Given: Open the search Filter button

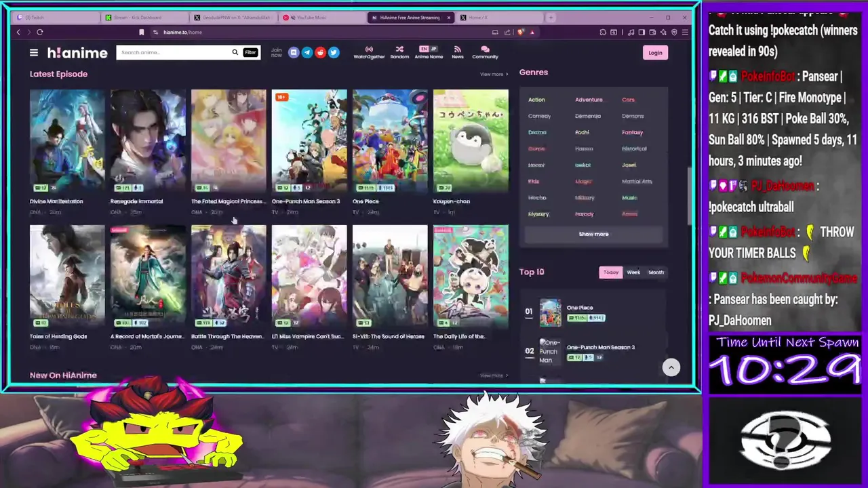Looking at the screenshot, I should (250, 52).
